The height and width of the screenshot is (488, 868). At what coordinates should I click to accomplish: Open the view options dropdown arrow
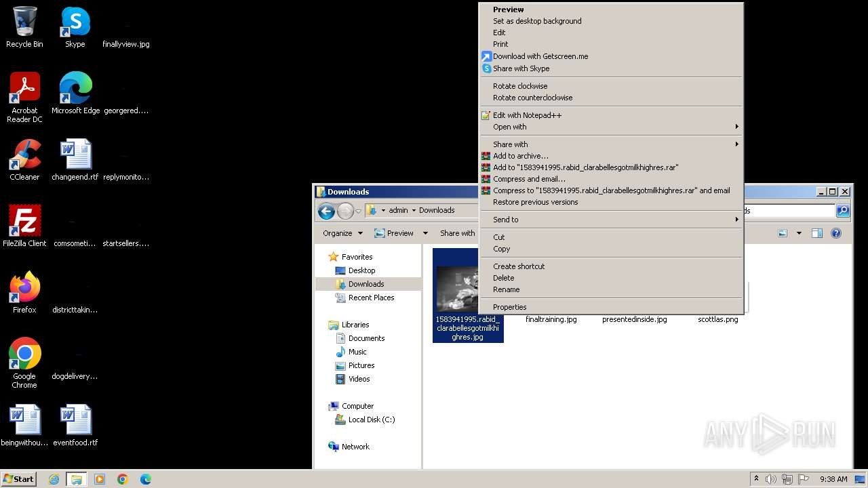(799, 233)
